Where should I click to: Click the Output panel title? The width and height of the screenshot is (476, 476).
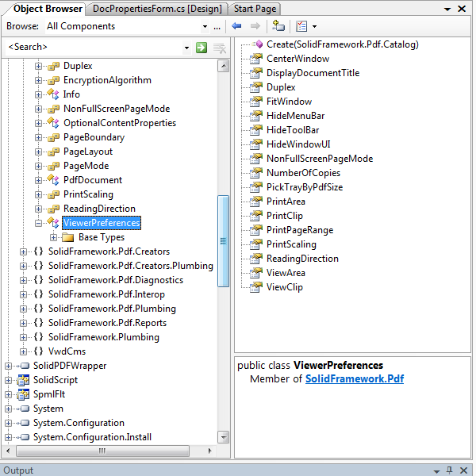(x=18, y=470)
